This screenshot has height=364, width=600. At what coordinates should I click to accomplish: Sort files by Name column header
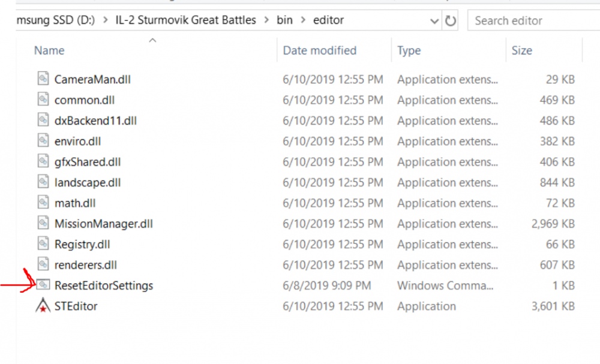click(x=49, y=51)
